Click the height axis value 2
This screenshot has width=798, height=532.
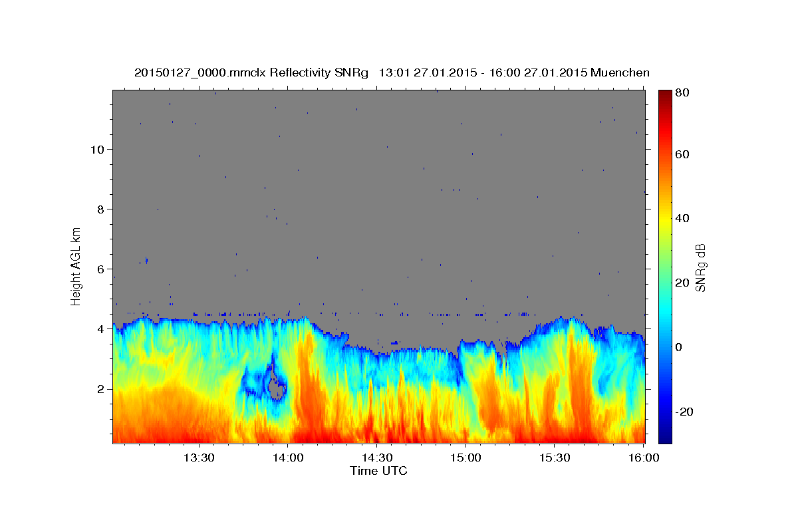click(100, 388)
